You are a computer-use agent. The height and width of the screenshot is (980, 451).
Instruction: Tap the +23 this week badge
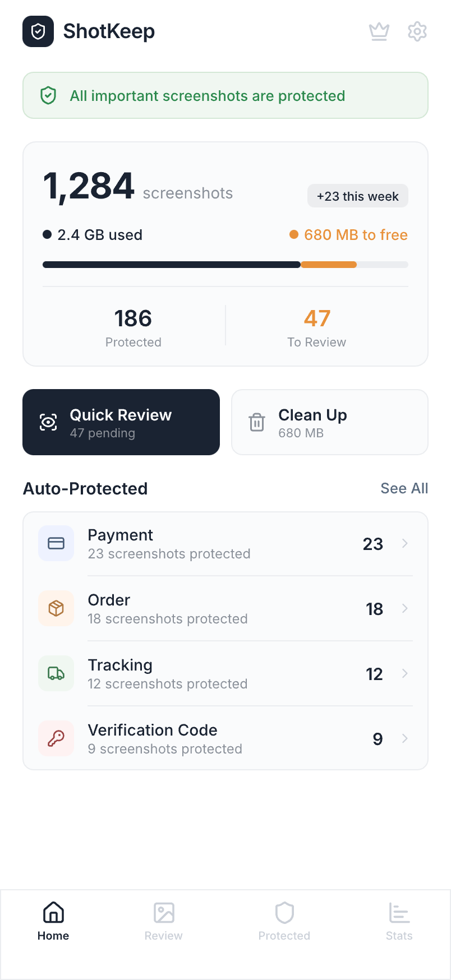(x=357, y=196)
